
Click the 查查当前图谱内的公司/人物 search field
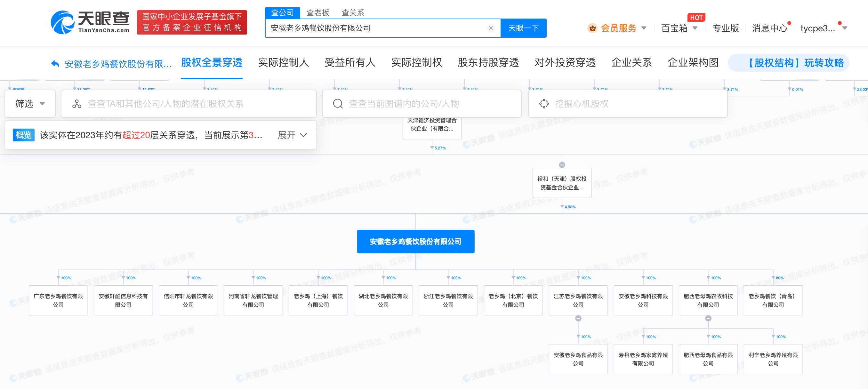[x=422, y=104]
